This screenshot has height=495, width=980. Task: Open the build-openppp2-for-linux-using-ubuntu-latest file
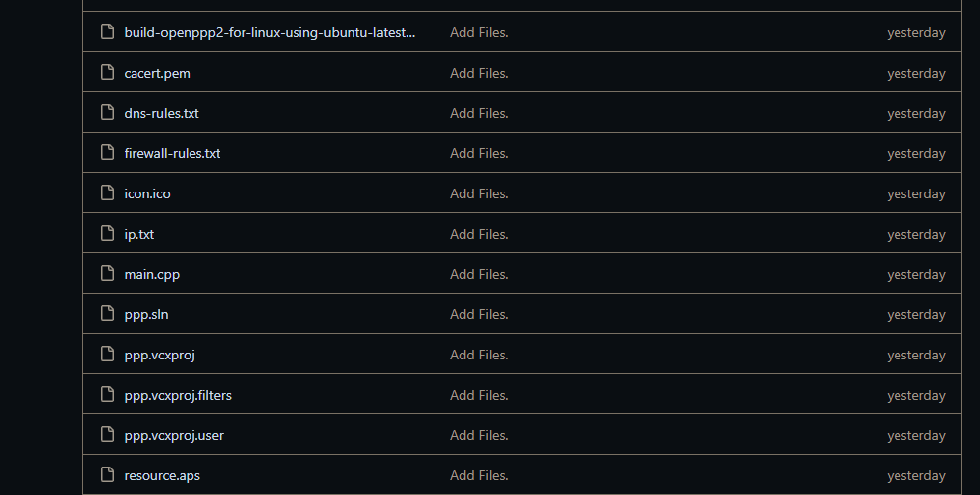pos(269,32)
